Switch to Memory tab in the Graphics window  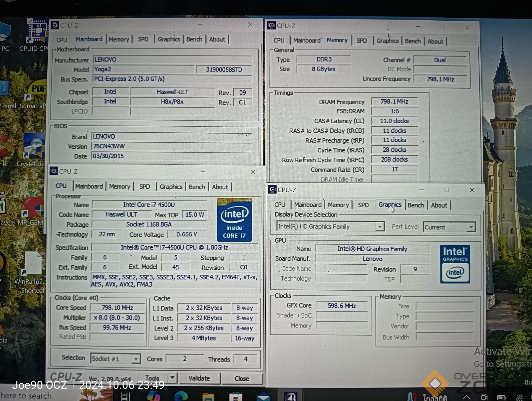tap(338, 205)
